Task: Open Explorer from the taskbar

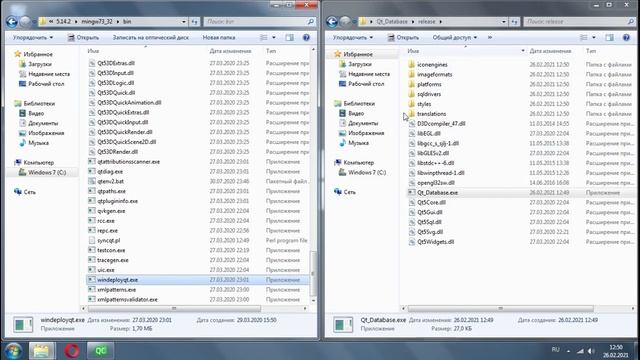Action: click(x=41, y=351)
